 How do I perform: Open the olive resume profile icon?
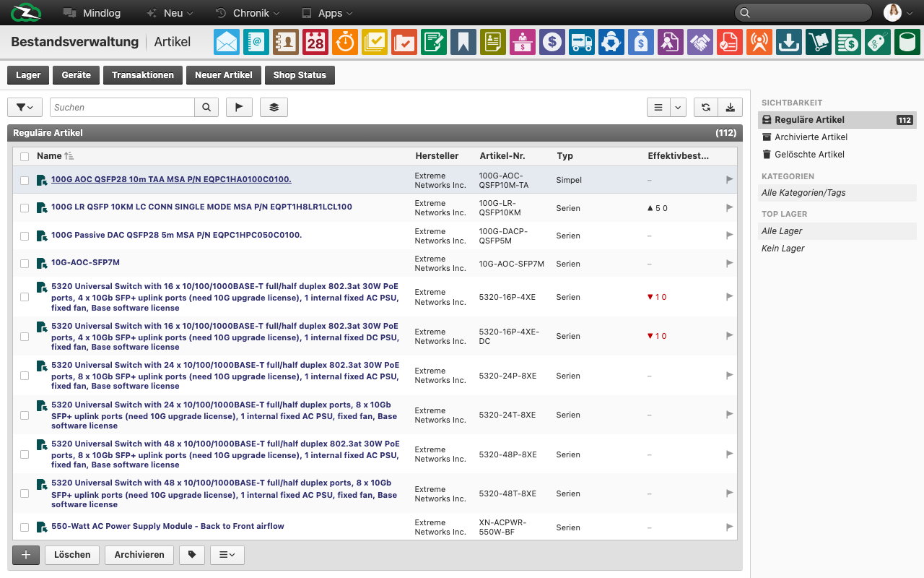pyautogui.click(x=493, y=42)
